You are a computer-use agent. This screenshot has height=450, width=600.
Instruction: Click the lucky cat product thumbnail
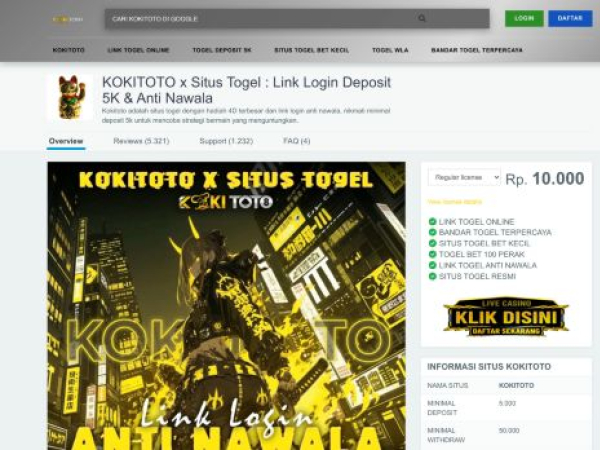70,97
